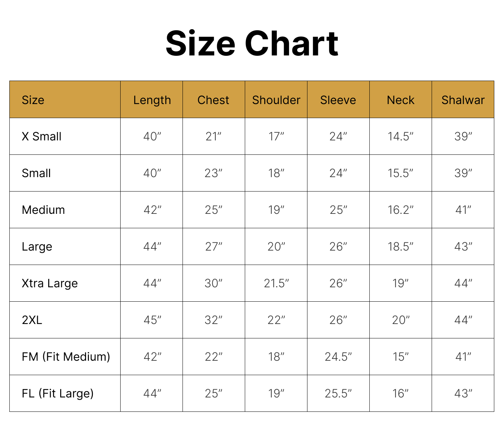
Task: Select the Neck column header
Action: [x=400, y=100]
